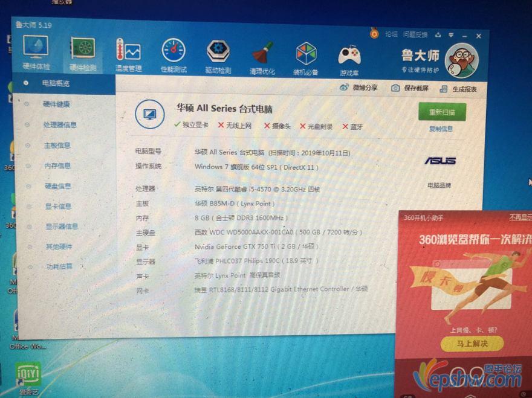Minimize the 鲁大师 window
Screen dimensions: 532x398
tap(464, 36)
